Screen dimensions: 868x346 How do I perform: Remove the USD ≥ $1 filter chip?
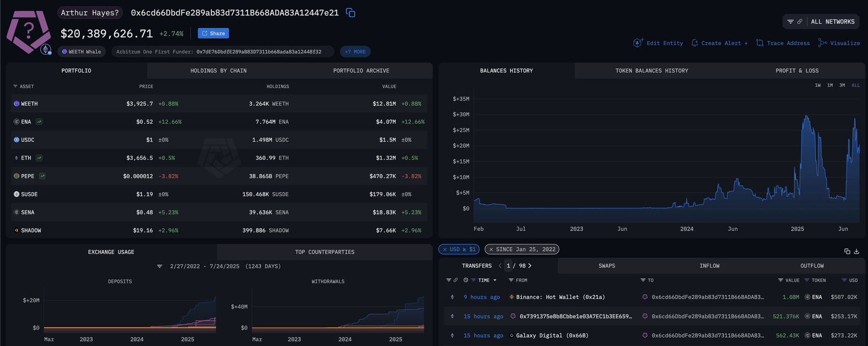pyautogui.click(x=445, y=249)
